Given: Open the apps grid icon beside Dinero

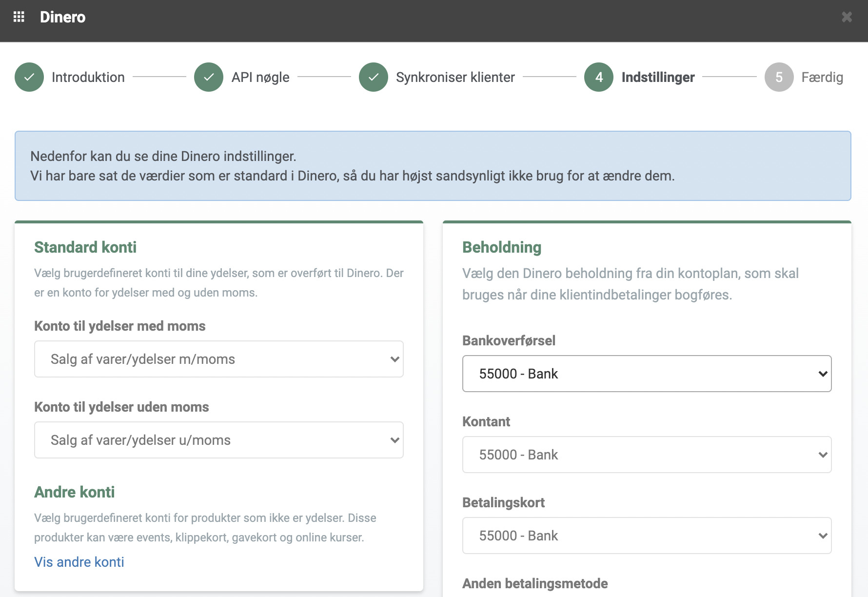Looking at the screenshot, I should tap(19, 17).
